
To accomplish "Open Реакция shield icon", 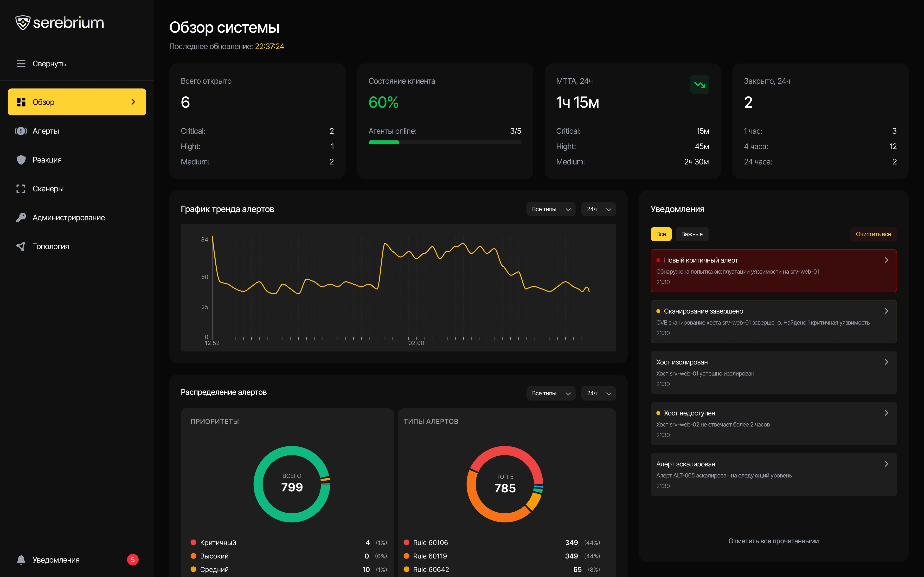I will coord(21,160).
